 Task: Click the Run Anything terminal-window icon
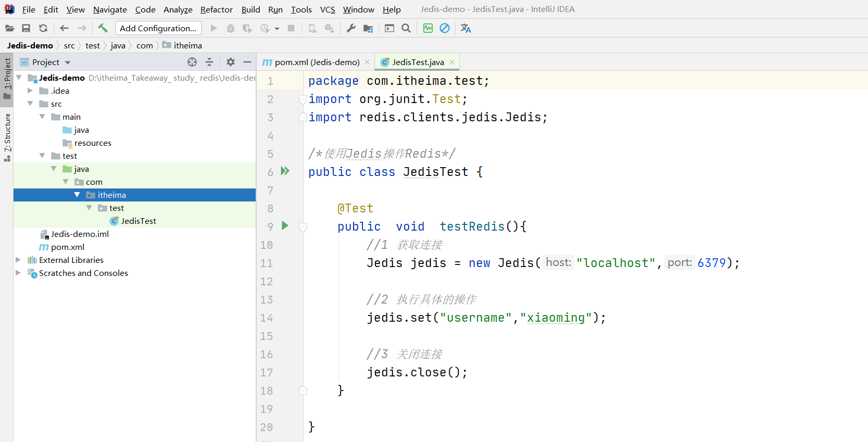point(389,28)
